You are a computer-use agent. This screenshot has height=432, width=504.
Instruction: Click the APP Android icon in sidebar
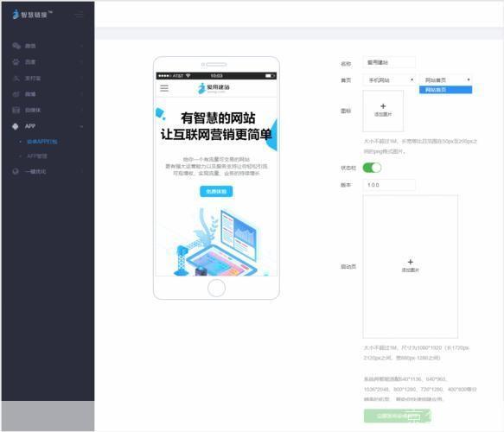click(15, 126)
